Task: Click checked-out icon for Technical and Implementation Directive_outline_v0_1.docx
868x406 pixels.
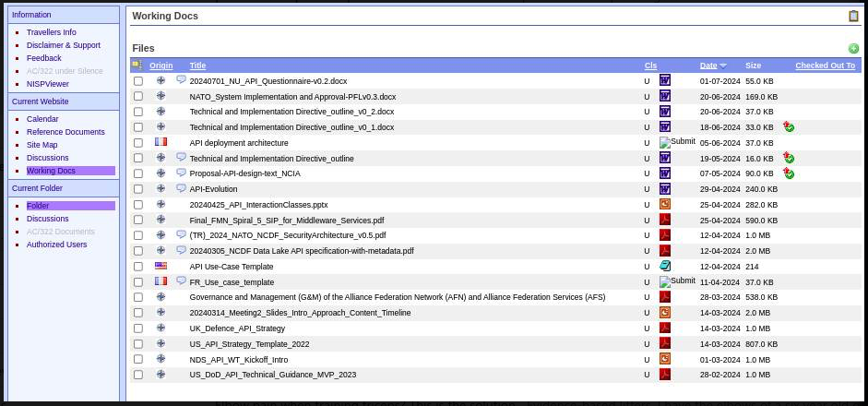Action: pyautogui.click(x=788, y=127)
